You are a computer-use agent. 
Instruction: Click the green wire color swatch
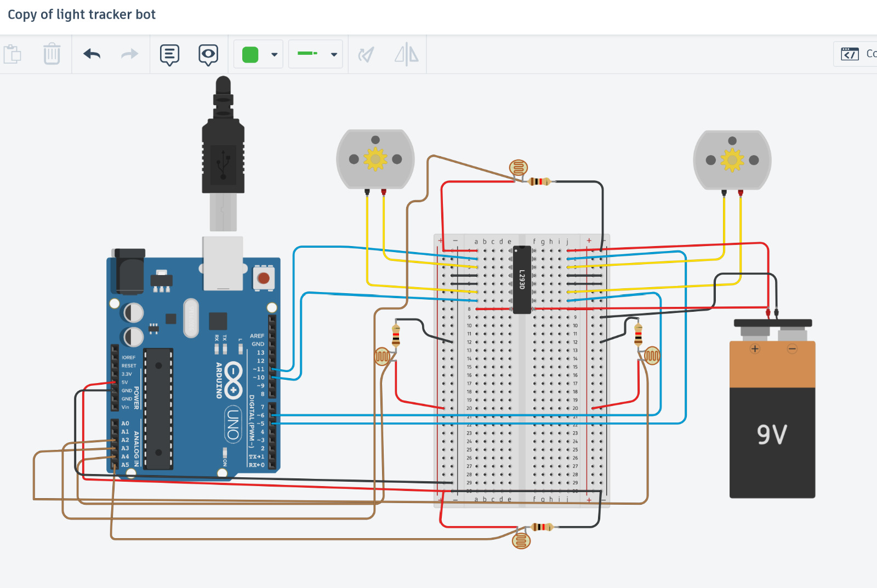coord(250,54)
